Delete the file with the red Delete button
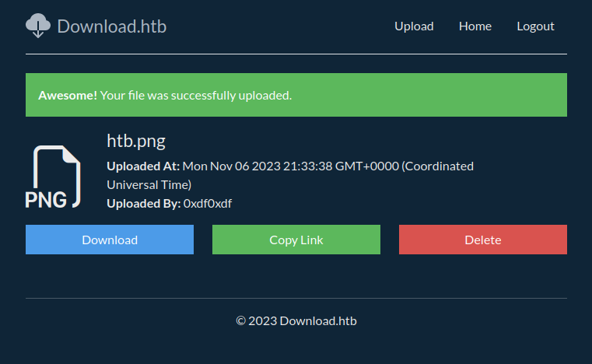 click(482, 240)
